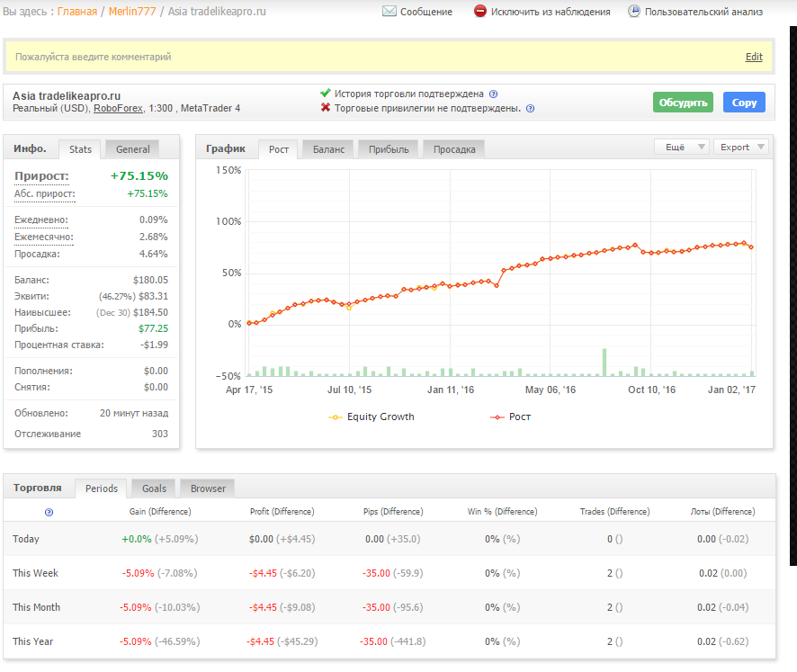797x672 pixels.
Task: Open the Главная breadcrumb link
Action: [76, 11]
